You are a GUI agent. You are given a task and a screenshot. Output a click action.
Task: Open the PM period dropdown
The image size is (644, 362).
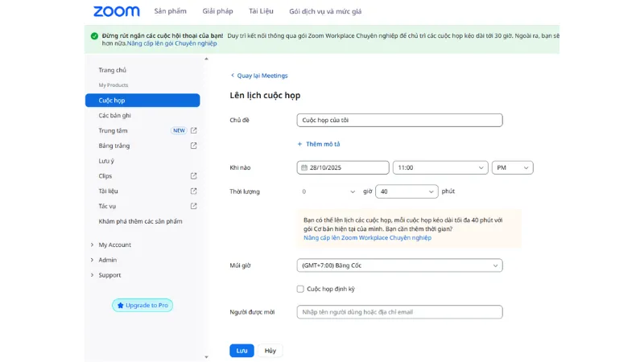pyautogui.click(x=512, y=167)
